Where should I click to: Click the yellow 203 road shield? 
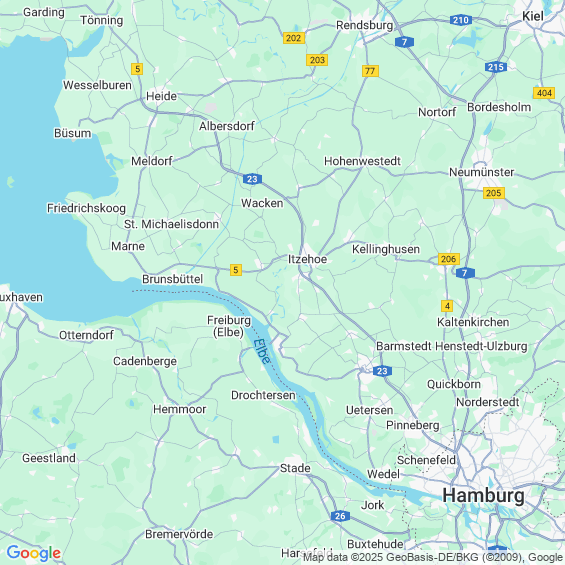click(x=317, y=60)
